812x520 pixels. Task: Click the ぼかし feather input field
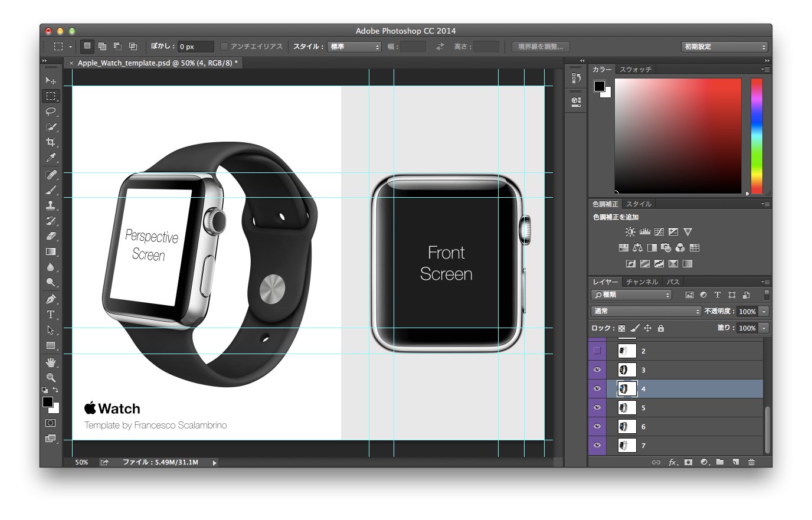(x=196, y=47)
